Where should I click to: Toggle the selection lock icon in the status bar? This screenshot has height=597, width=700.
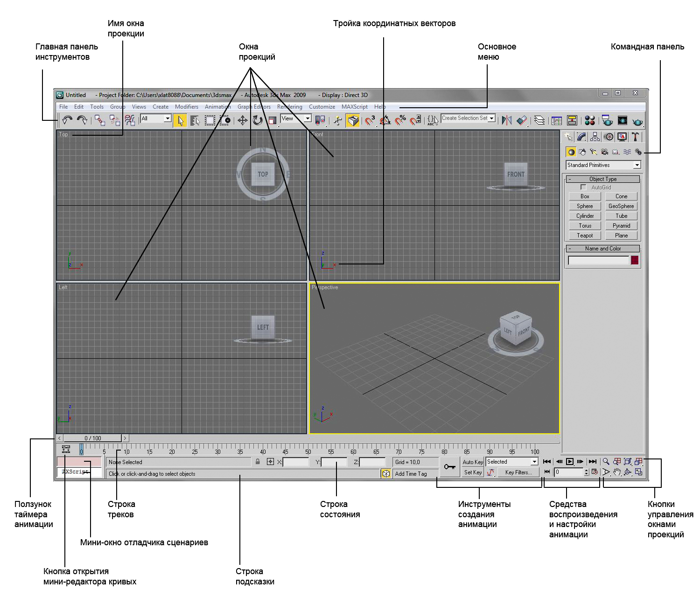(x=258, y=462)
